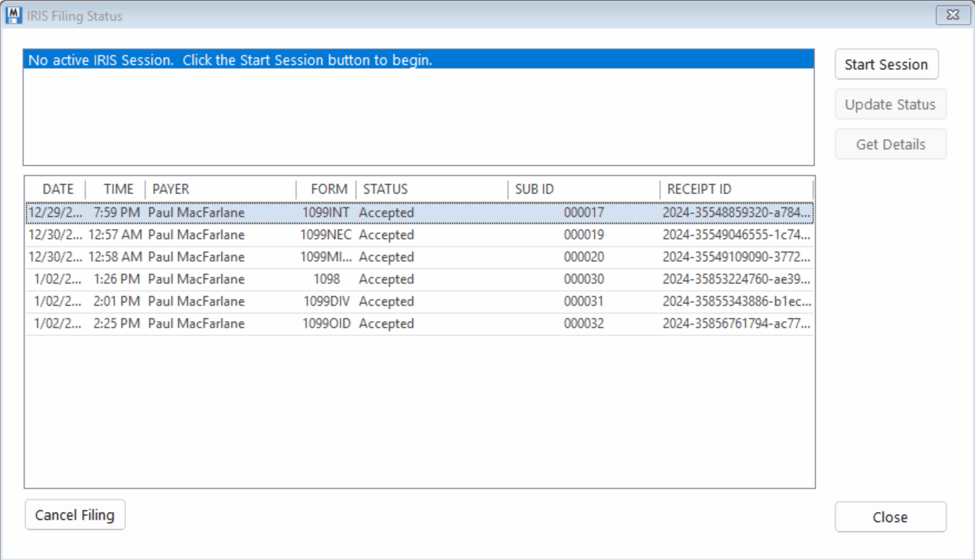This screenshot has height=560, width=975.
Task: Select the 1099DIV filing row
Action: [419, 302]
